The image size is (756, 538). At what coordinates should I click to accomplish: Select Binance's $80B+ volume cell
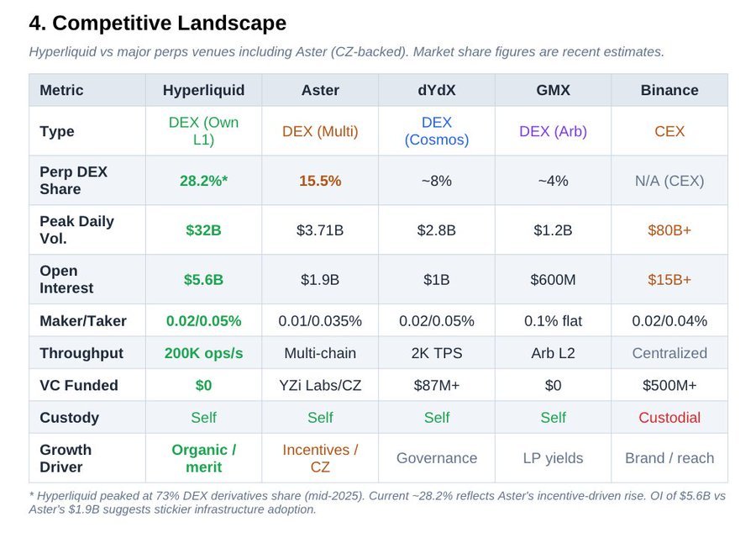pyautogui.click(x=669, y=229)
